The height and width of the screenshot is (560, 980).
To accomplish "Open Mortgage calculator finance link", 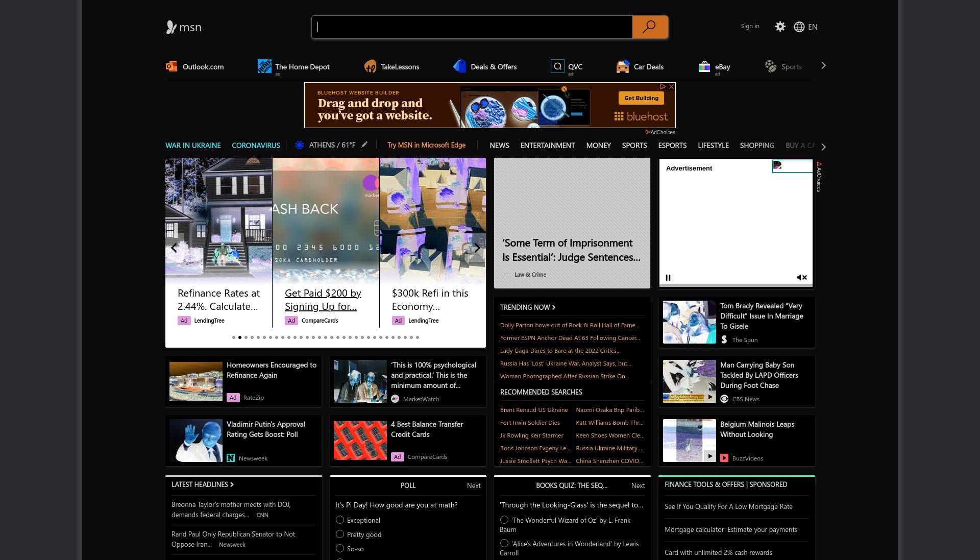I will [731, 529].
